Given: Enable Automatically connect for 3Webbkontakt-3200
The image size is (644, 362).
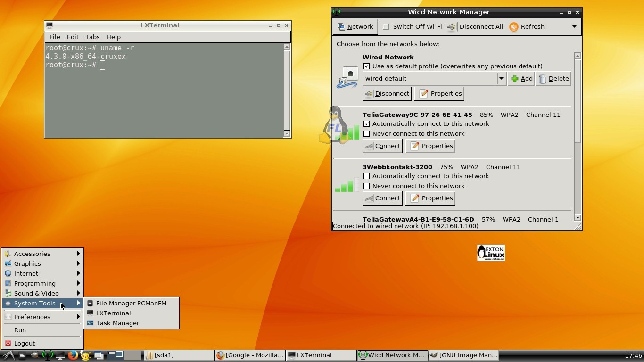Looking at the screenshot, I should tap(367, 176).
